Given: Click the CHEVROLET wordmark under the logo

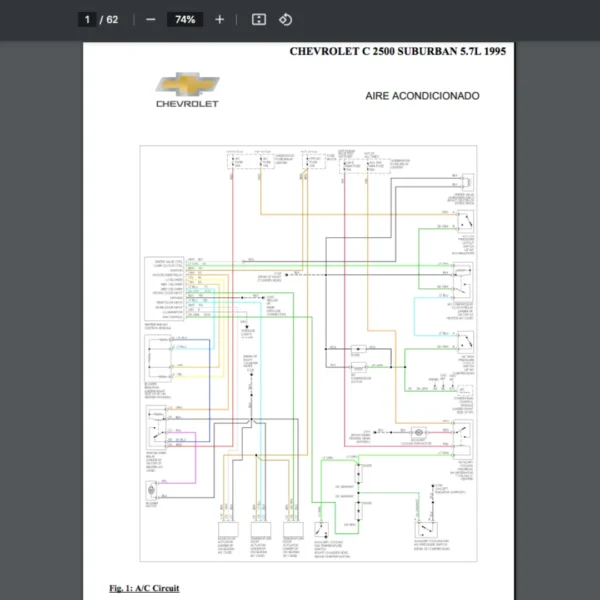Looking at the screenshot, I should (187, 103).
